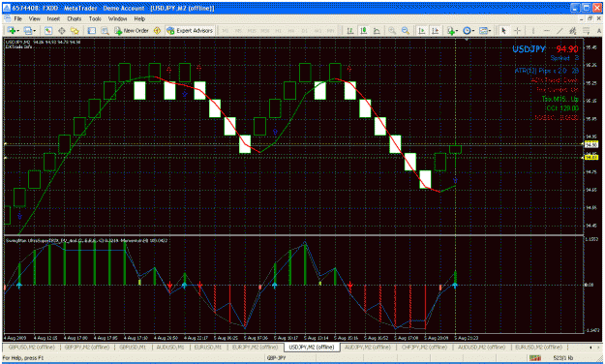605x364 pixels.
Task: Click the New Order button
Action: tap(132, 30)
